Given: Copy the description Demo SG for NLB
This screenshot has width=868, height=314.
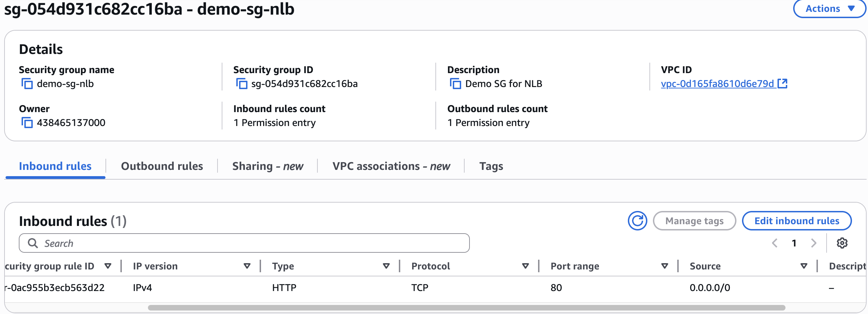Looking at the screenshot, I should pyautogui.click(x=455, y=84).
